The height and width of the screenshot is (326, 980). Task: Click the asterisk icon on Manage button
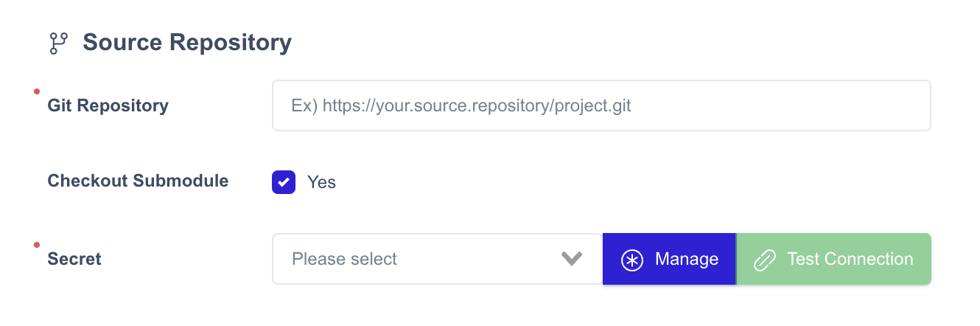click(x=632, y=260)
